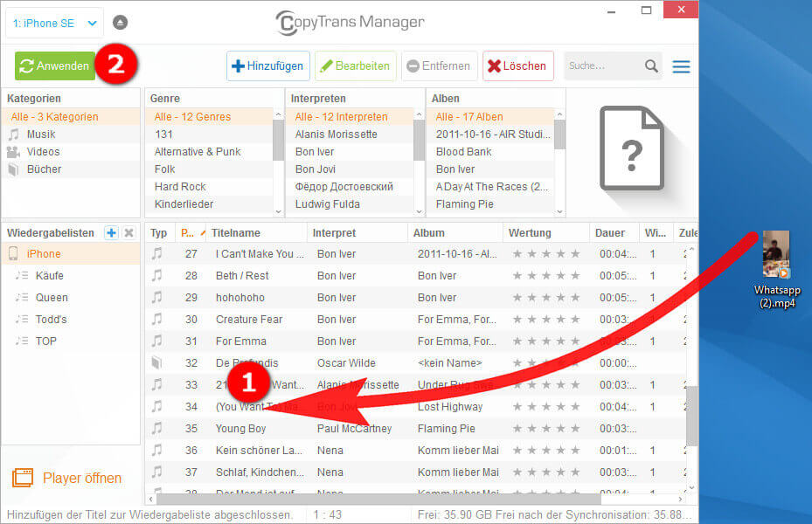Viewport: 812px width, 524px height.
Task: Select iPhone in Wiedergabelisten
Action: [x=71, y=254]
